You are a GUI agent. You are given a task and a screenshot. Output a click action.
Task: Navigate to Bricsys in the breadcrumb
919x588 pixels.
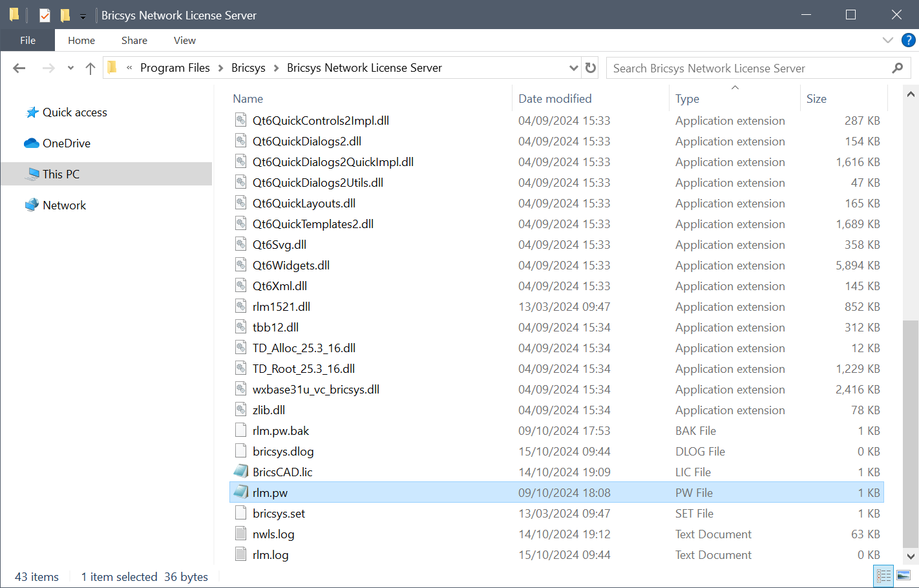[x=248, y=68]
